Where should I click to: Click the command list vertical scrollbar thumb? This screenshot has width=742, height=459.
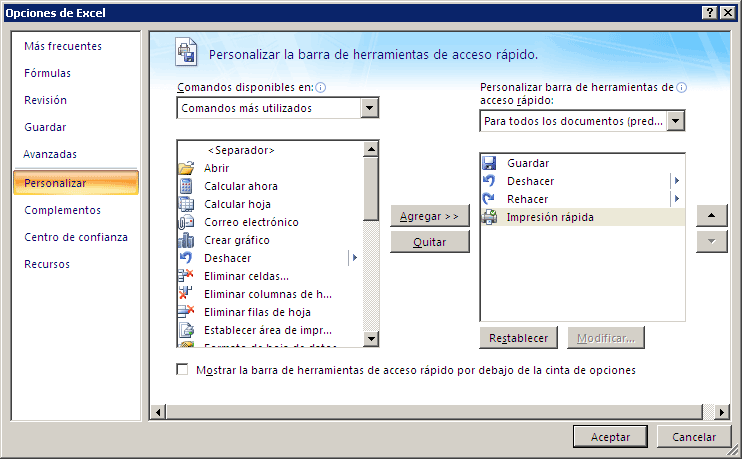click(x=371, y=189)
